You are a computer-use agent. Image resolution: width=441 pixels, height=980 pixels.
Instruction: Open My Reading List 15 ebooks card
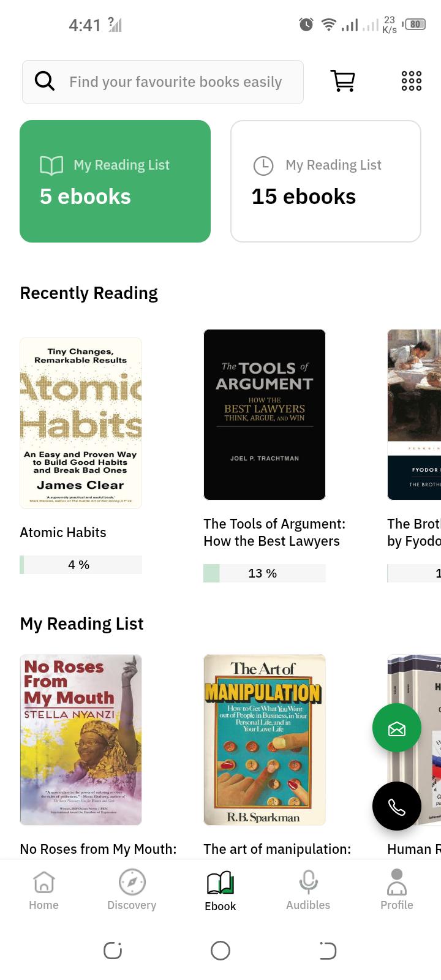click(326, 181)
